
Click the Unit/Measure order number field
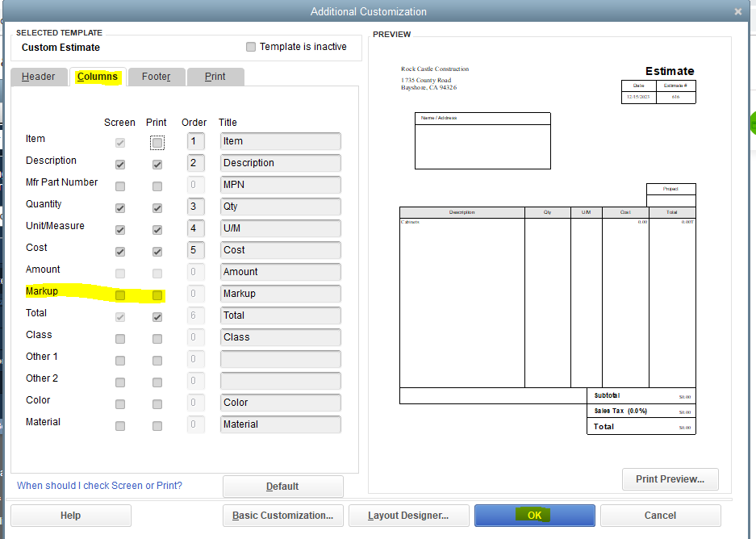196,228
